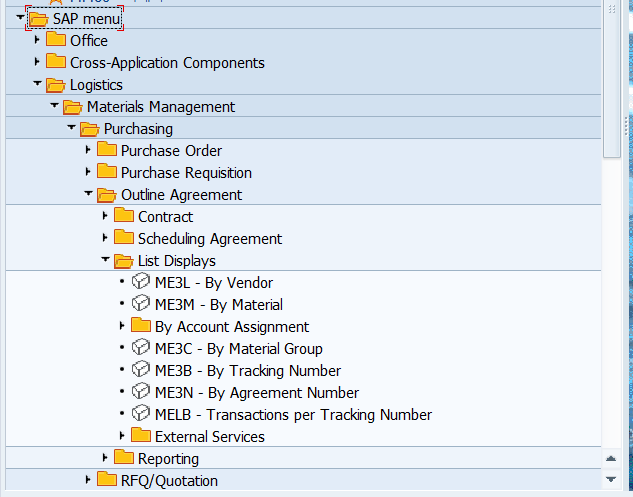The image size is (633, 497).
Task: Select the External Services label
Action: 210,437
